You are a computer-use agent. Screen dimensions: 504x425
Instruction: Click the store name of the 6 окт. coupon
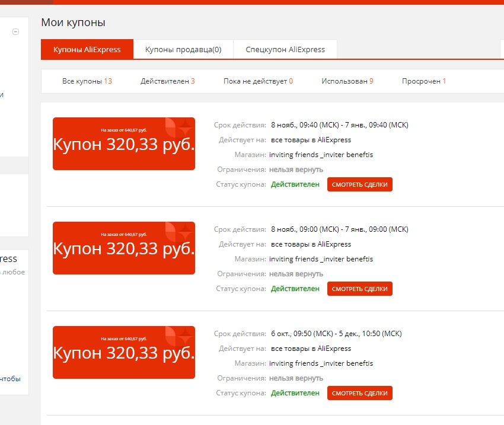coord(321,363)
